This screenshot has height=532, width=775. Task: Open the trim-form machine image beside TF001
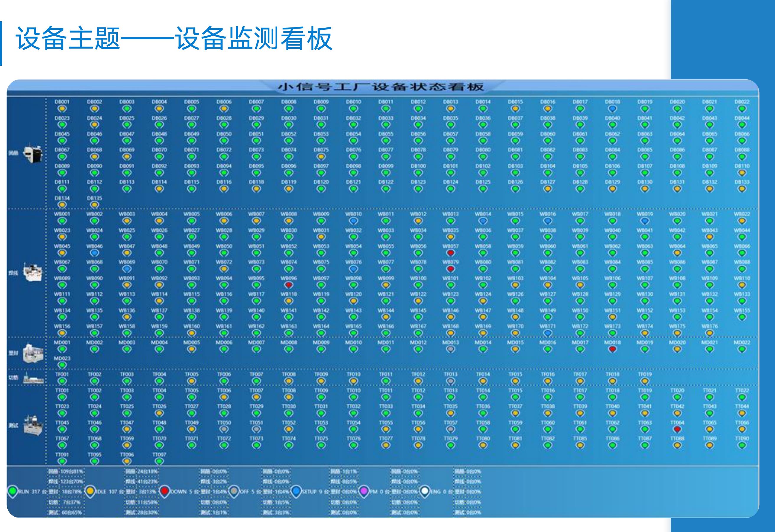pyautogui.click(x=33, y=379)
